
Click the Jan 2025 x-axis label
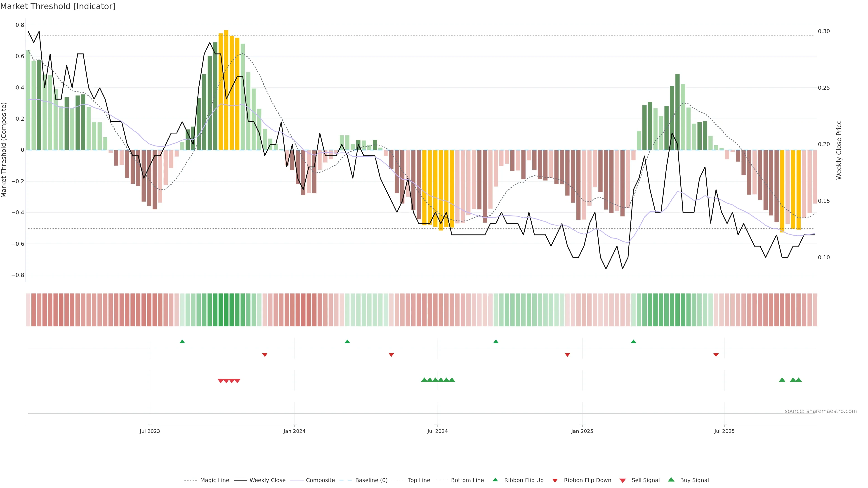[x=582, y=431]
